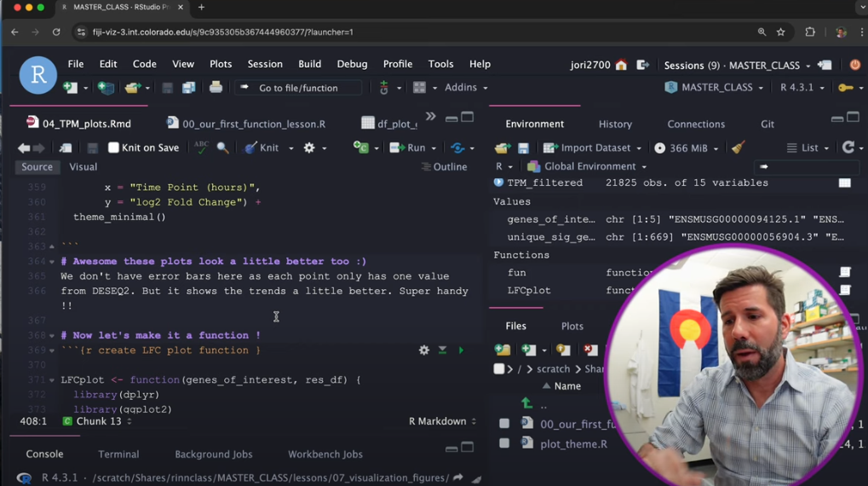Screen dimensions: 868x486
Task: Click the Knit button
Action: 262,148
